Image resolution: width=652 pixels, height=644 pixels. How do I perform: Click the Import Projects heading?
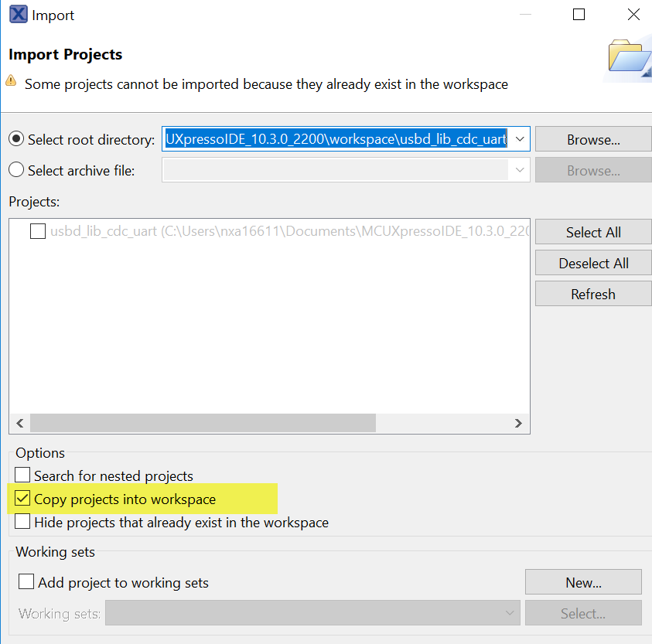tap(65, 54)
